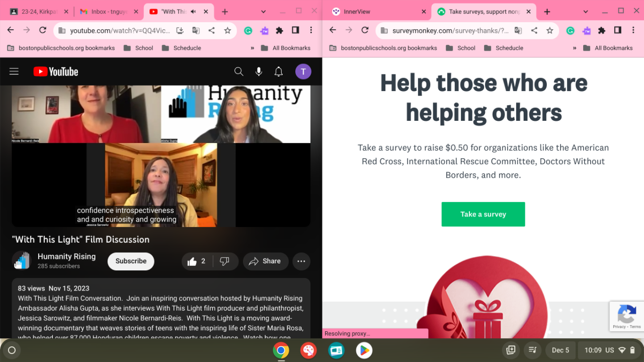Image resolution: width=644 pixels, height=362 pixels.
Task: Open Humanity Rising channel name link
Action: [66, 256]
